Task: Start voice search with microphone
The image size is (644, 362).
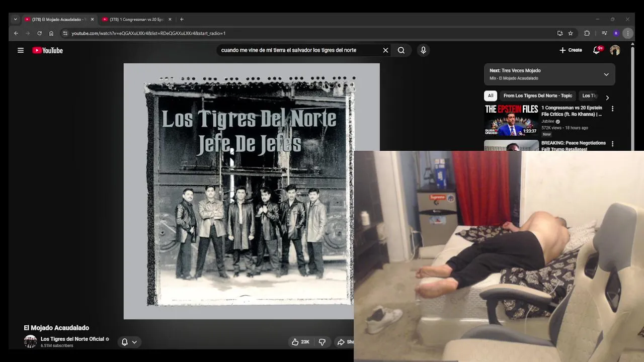Action: point(423,50)
